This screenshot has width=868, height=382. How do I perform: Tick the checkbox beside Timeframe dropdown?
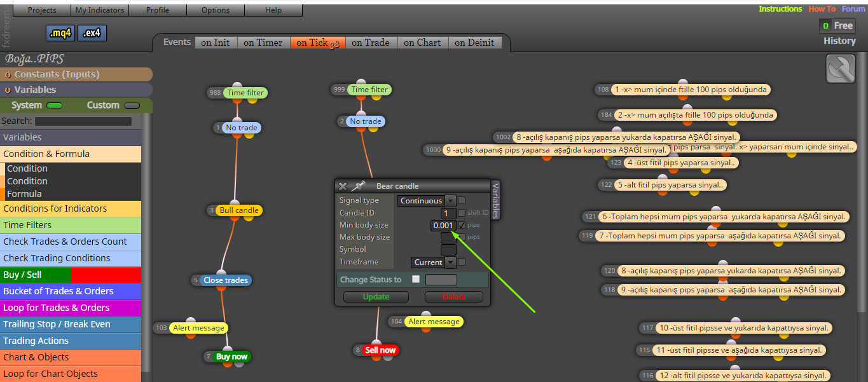click(x=462, y=262)
